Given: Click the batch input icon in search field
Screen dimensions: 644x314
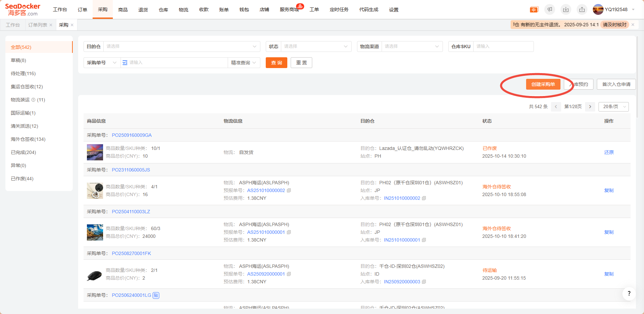Looking at the screenshot, I should point(125,63).
